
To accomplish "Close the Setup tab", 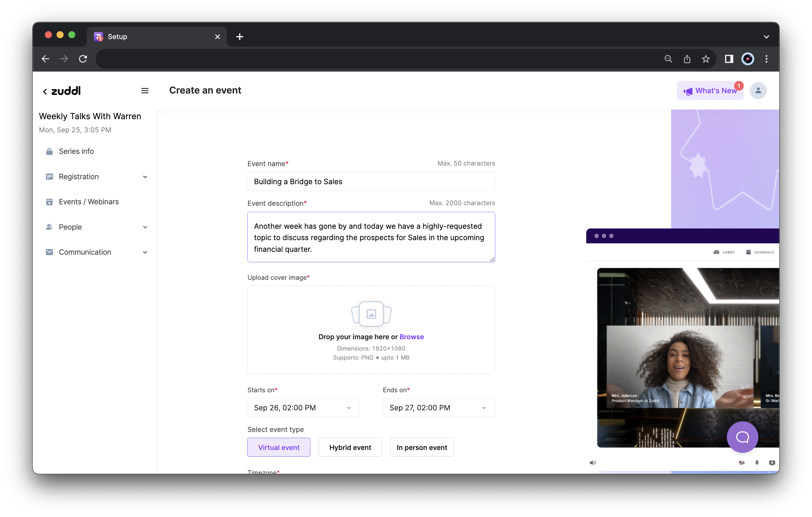I will 218,37.
